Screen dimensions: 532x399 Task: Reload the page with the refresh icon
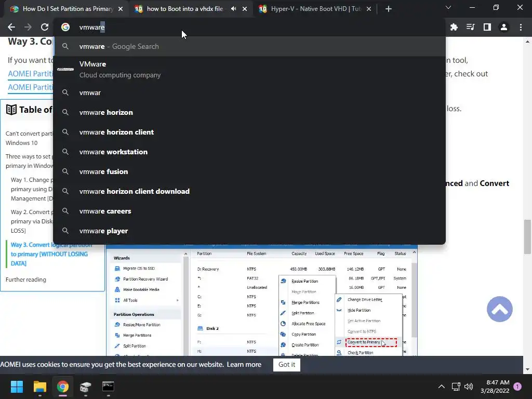pos(45,27)
